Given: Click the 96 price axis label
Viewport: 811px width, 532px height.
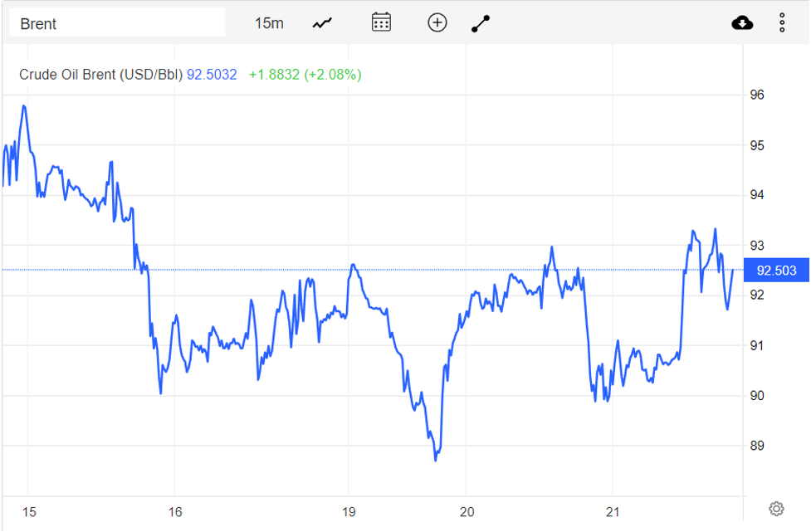Looking at the screenshot, I should (757, 95).
